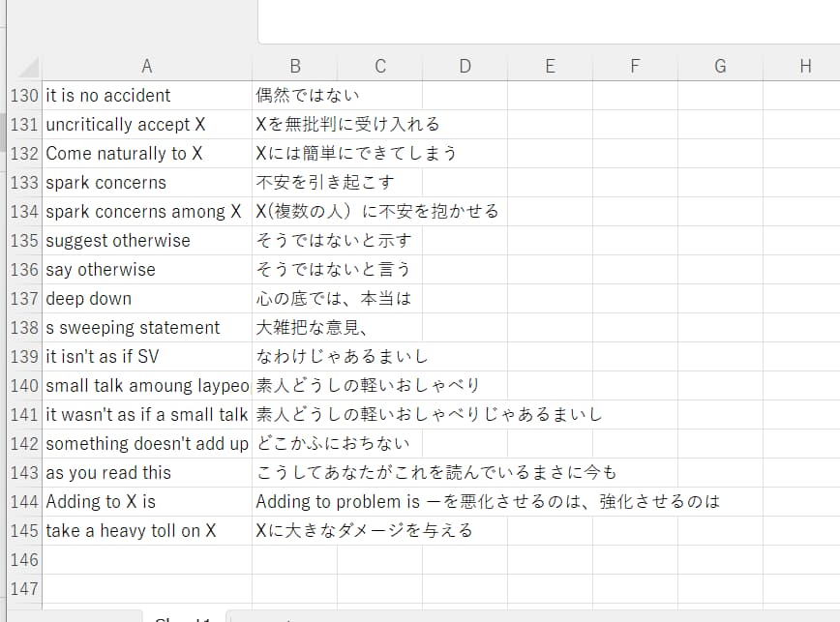Screen dimensions: 840x622
Task: Select cell with 'something doesn't add up'
Action: tap(146, 444)
